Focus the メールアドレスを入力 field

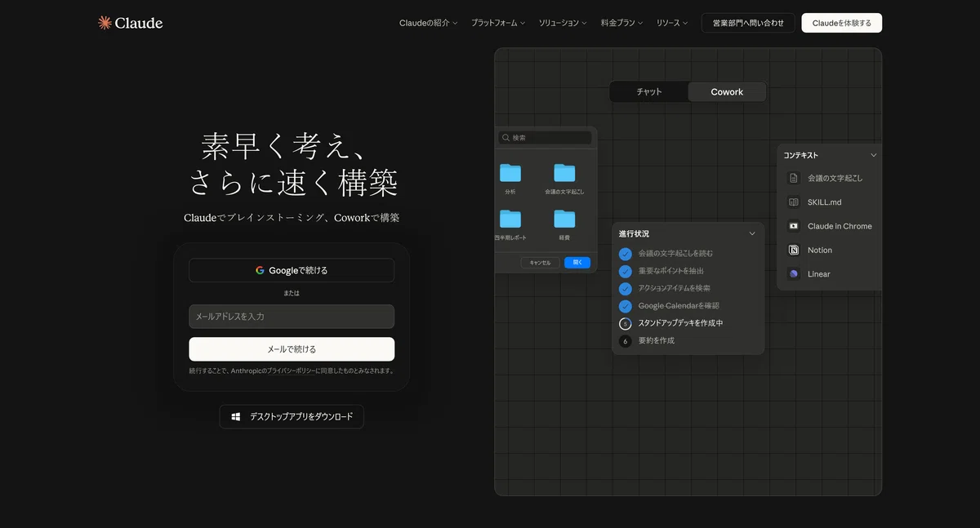292,317
